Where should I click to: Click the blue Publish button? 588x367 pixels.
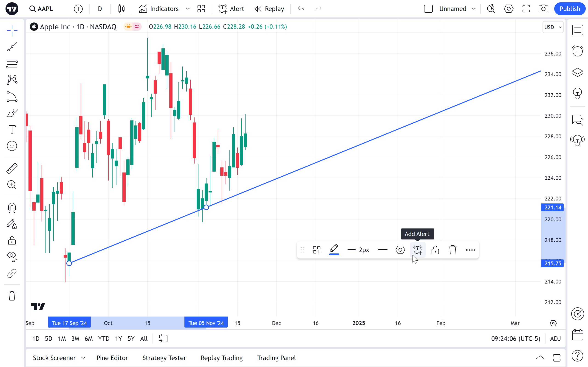click(x=569, y=9)
